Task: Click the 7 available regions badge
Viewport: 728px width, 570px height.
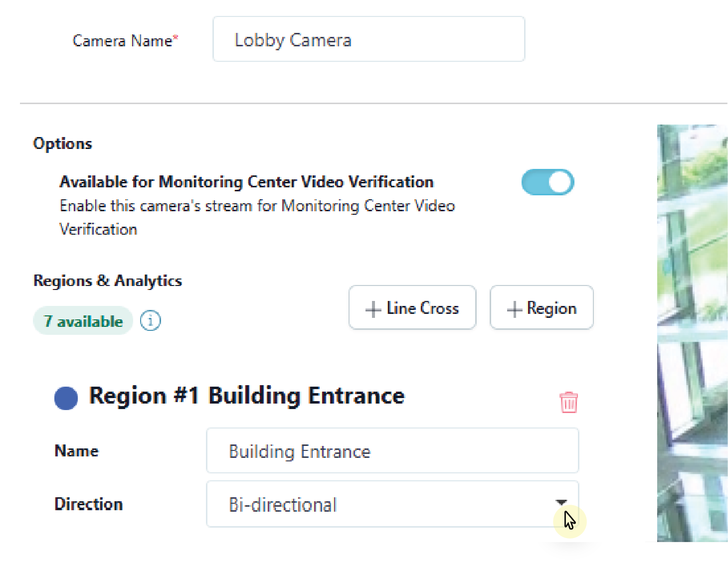Action: 83,321
